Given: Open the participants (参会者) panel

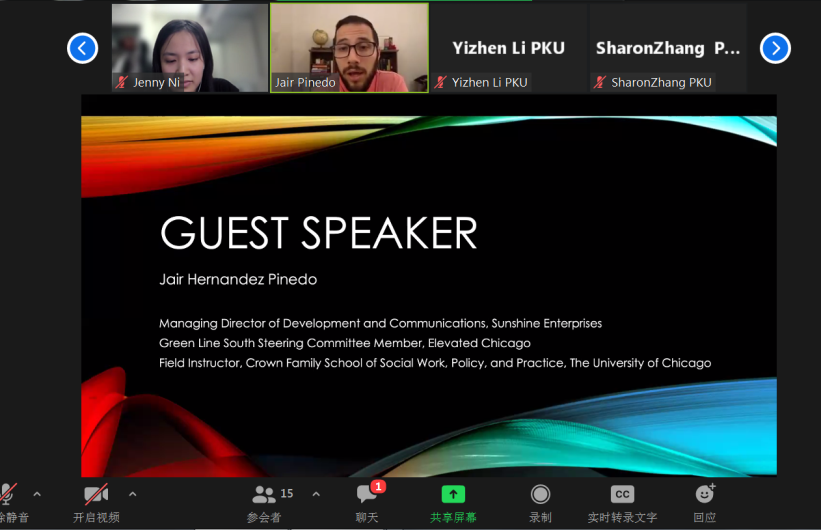Looking at the screenshot, I should (x=265, y=495).
